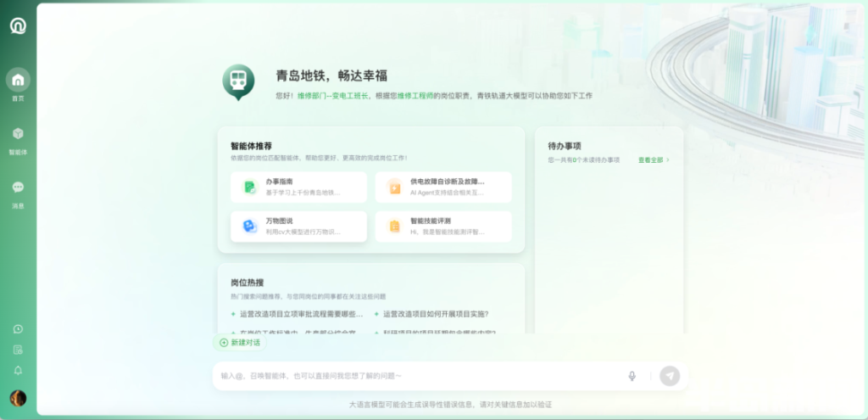Click the 维修工程师 role text
Viewport: 868px width, 420px height.
(x=415, y=96)
